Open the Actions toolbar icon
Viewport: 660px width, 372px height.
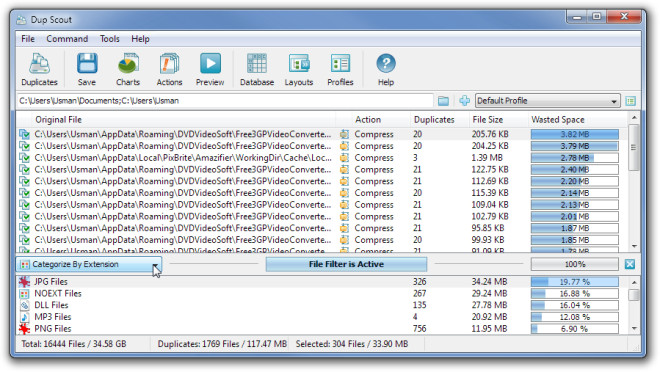coord(169,69)
